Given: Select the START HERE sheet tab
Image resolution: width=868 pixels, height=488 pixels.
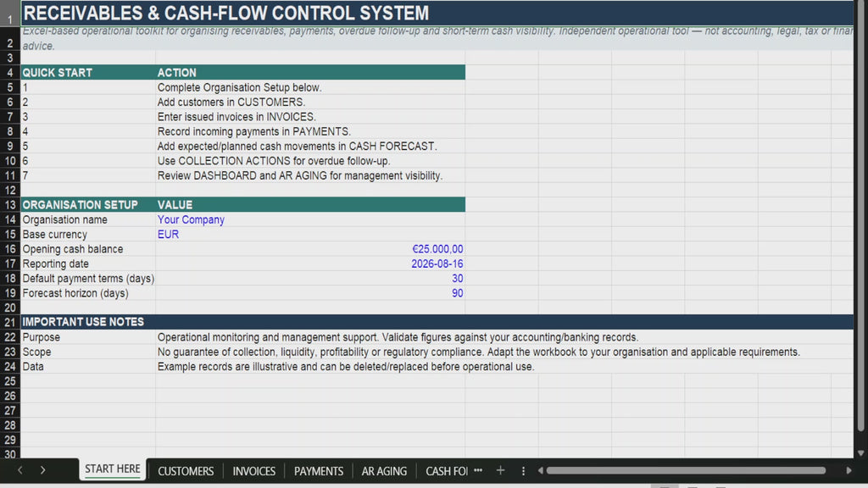Looking at the screenshot, I should (113, 469).
